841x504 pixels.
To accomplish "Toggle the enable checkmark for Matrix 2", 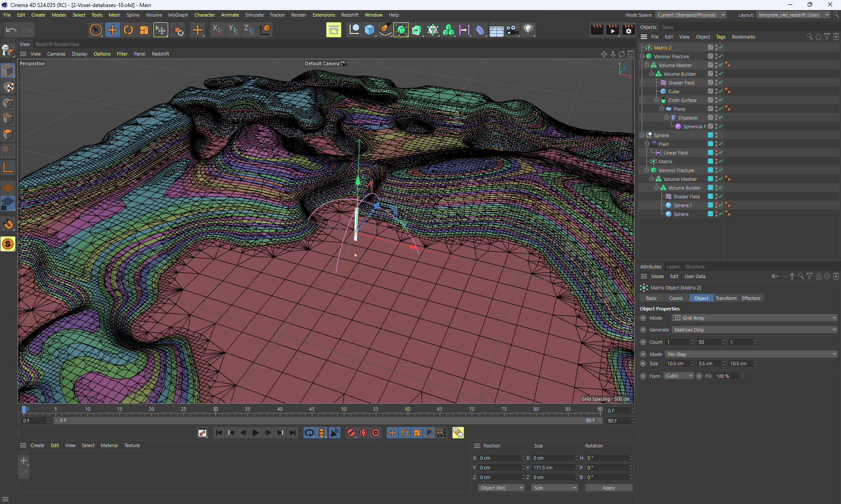I will coord(721,47).
